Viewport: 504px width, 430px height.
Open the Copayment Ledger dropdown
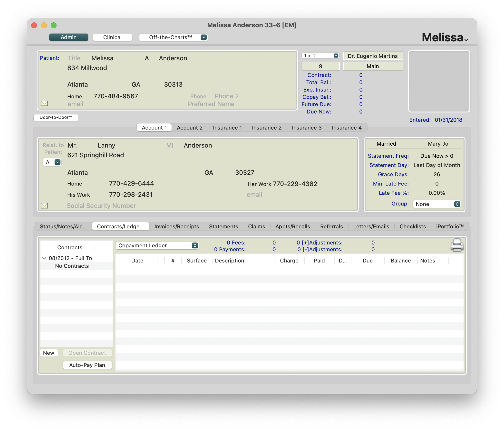click(157, 245)
